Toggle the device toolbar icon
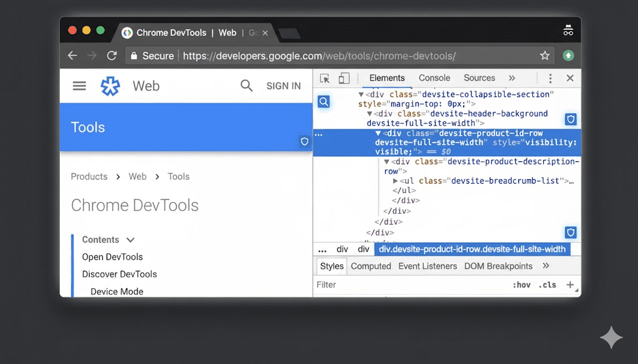The height and width of the screenshot is (364, 638). pyautogui.click(x=343, y=78)
